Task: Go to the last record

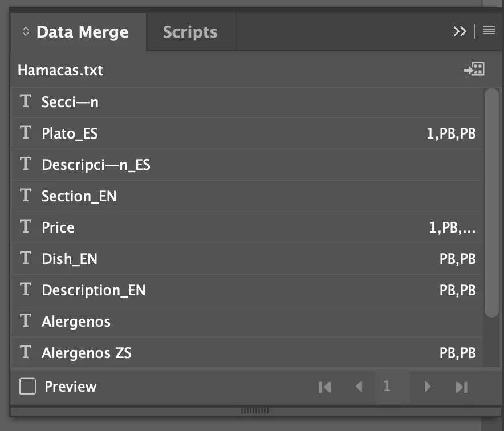Action: [462, 387]
